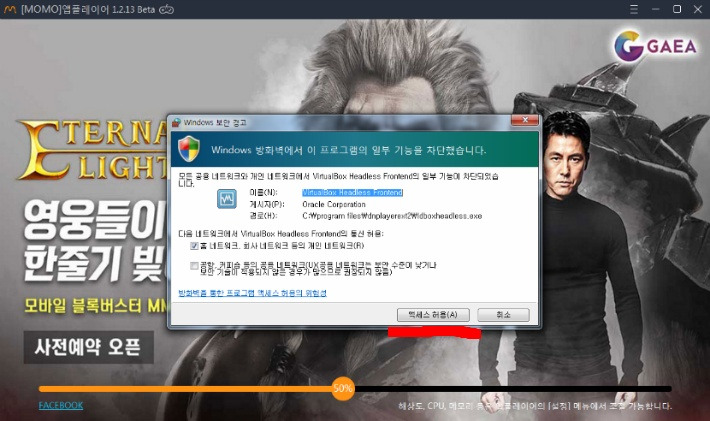Image resolution: width=710 pixels, height=421 pixels.
Task: Click the Windows firewall shield icon
Action: [189, 149]
